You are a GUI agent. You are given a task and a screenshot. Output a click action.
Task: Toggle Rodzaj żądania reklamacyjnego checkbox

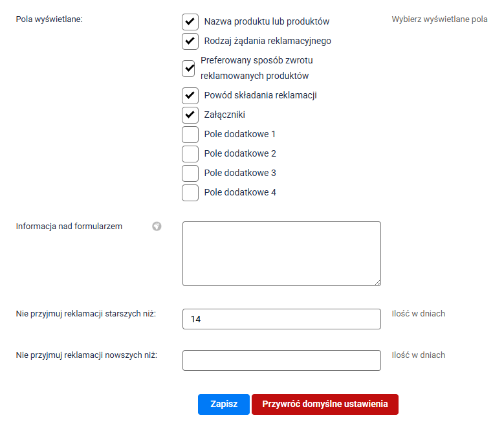(190, 41)
